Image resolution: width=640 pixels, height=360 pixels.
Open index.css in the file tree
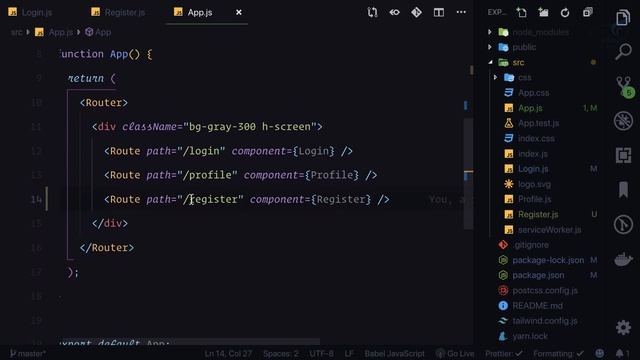(536, 138)
